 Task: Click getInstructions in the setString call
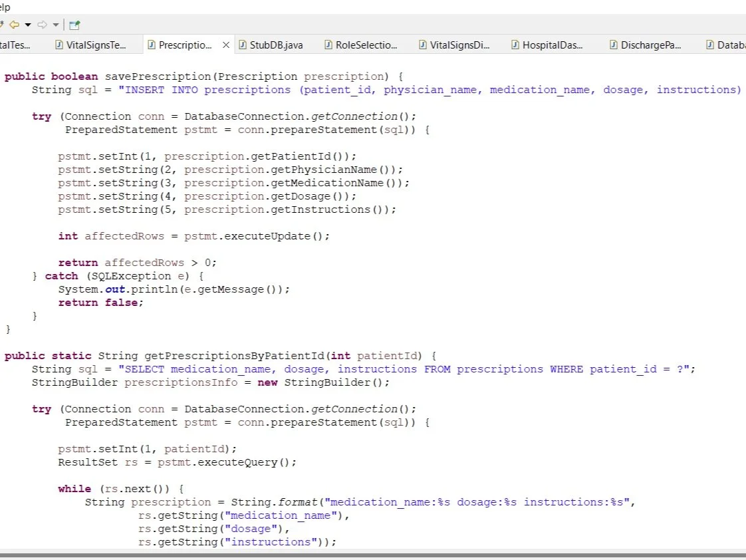point(320,210)
